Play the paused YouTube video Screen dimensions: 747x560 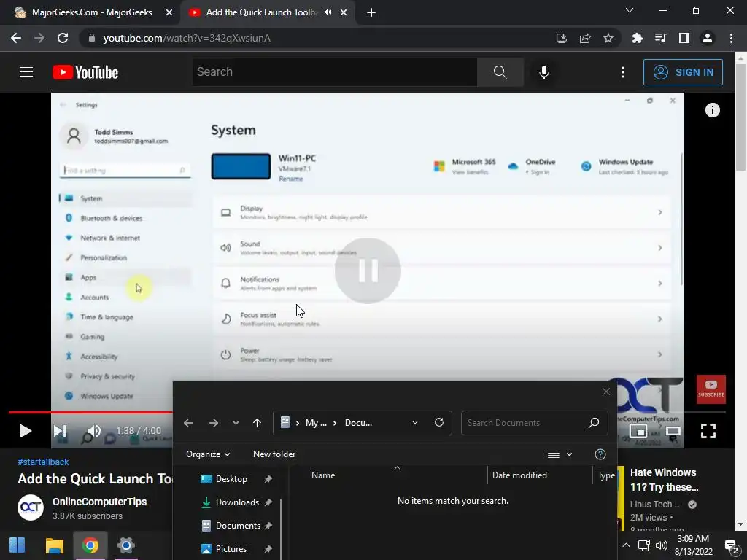[26, 431]
